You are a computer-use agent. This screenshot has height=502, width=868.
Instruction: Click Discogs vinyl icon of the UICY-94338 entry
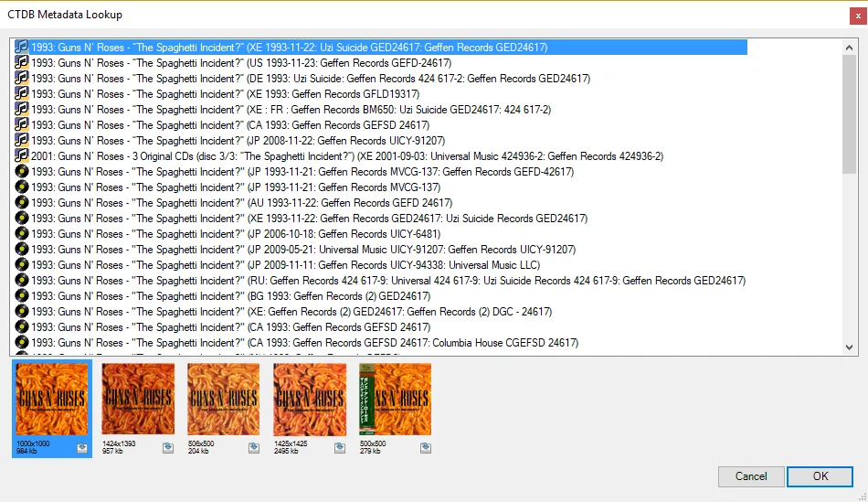(x=22, y=264)
